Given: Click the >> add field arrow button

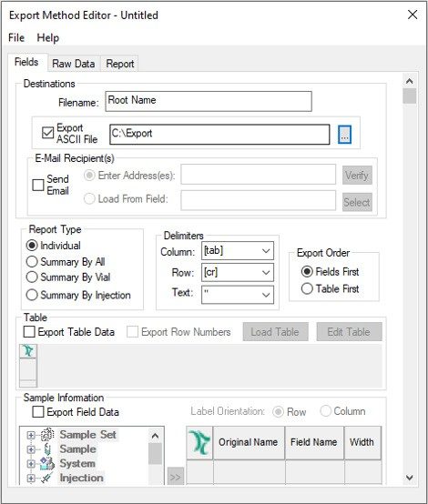Looking at the screenshot, I should click(x=176, y=477).
